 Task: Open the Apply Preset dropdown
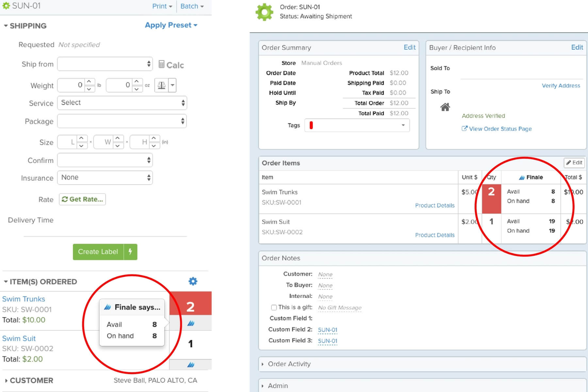click(171, 25)
